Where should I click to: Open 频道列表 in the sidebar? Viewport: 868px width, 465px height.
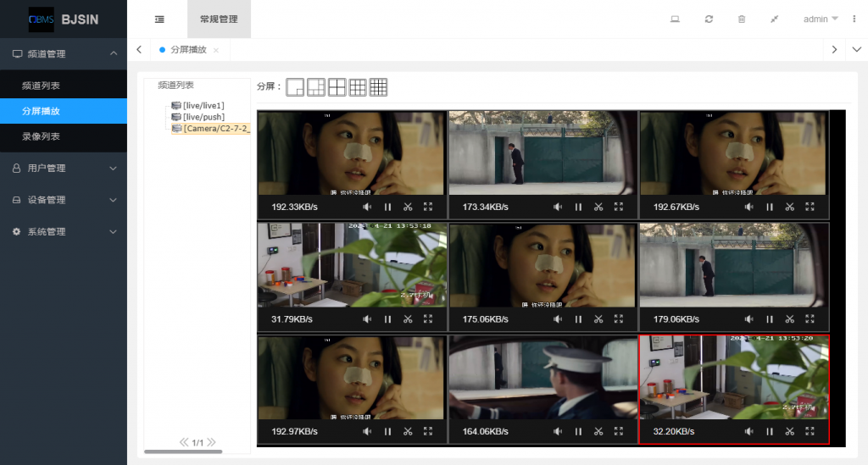point(64,86)
